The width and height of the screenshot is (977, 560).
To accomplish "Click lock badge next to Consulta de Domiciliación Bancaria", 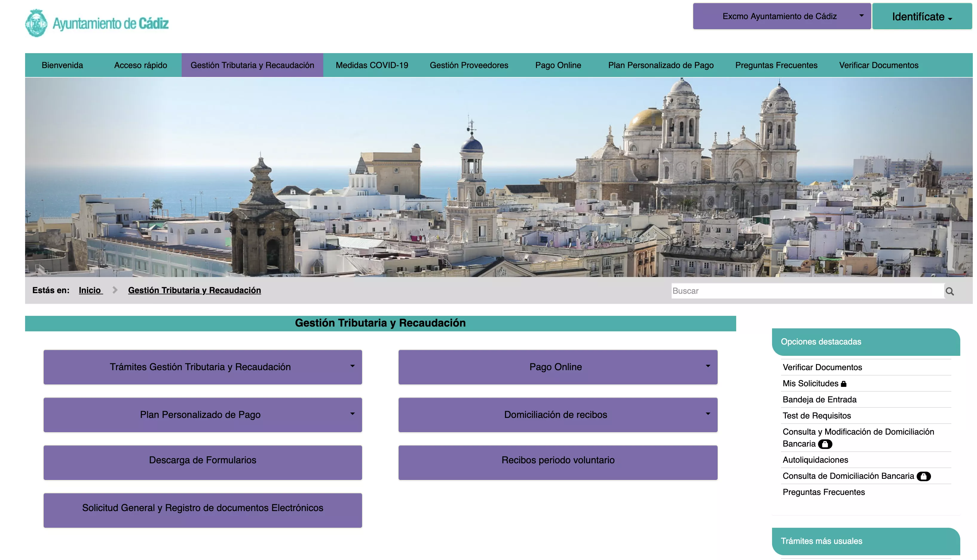I will tap(923, 476).
